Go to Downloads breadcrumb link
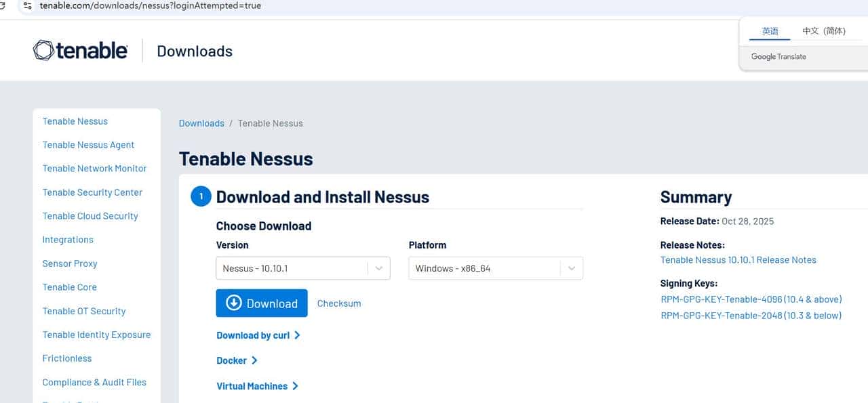The height and width of the screenshot is (403, 868). 201,123
